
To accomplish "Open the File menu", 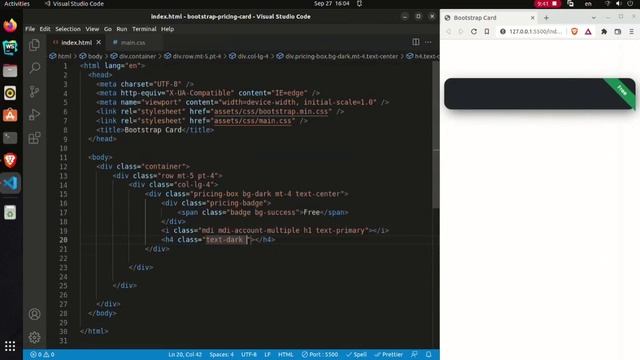I will [30, 29].
